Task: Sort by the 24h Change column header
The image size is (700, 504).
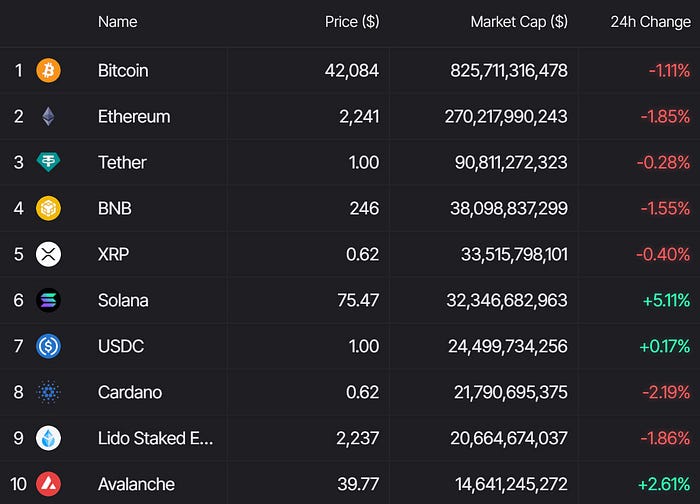Action: click(650, 22)
